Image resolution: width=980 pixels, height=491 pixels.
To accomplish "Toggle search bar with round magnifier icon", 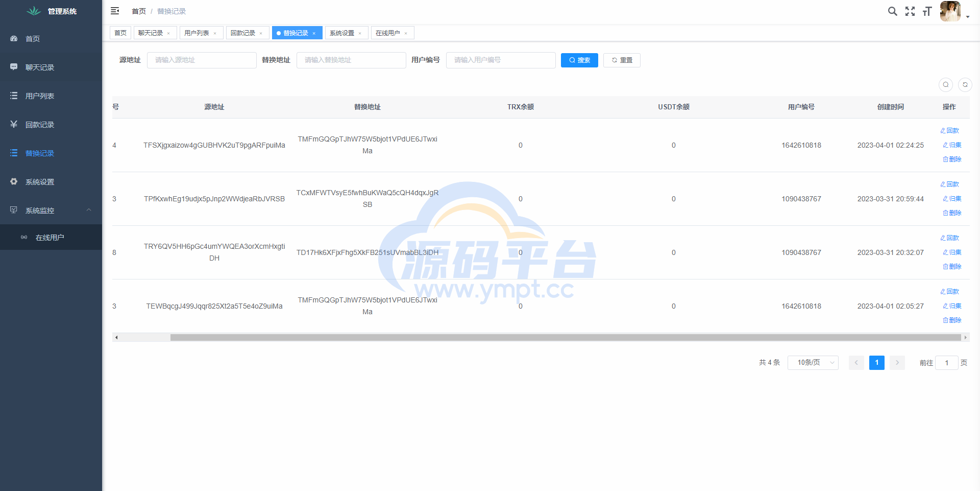I will [946, 85].
